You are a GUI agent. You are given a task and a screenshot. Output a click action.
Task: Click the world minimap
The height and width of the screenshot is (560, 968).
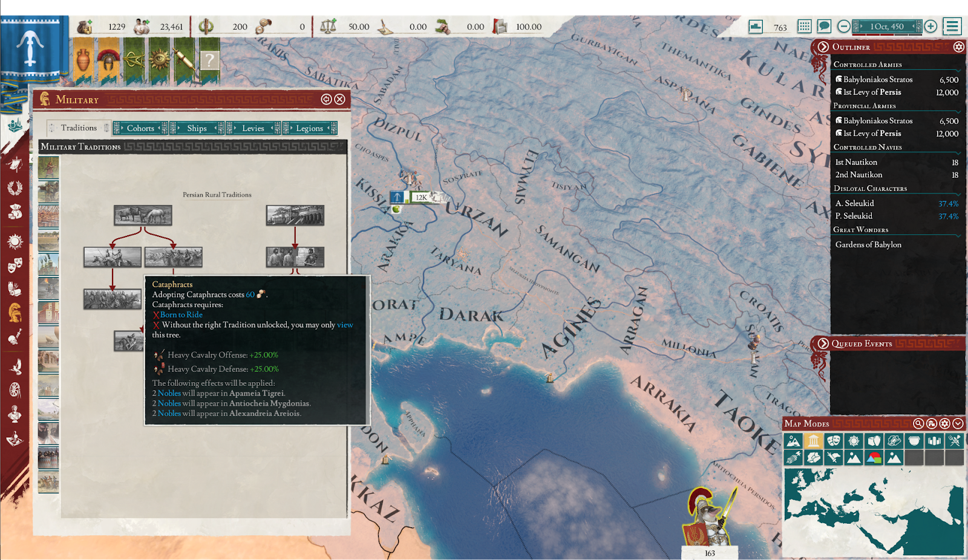[874, 512]
